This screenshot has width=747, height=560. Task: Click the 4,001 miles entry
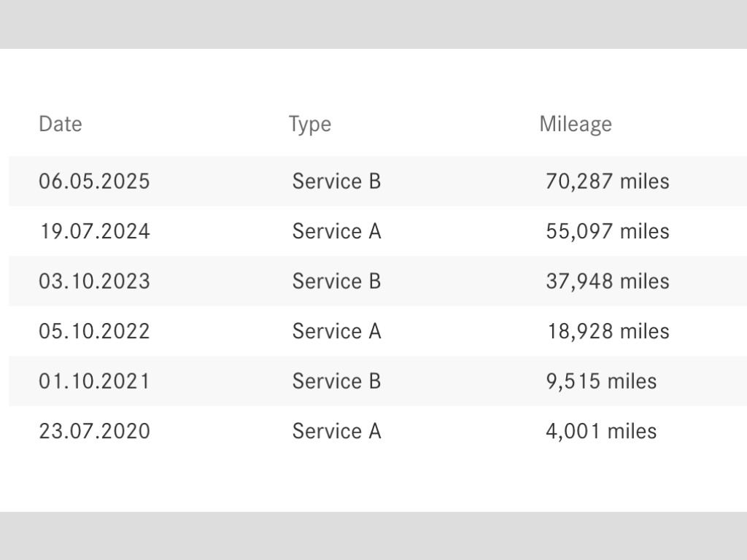pos(601,431)
